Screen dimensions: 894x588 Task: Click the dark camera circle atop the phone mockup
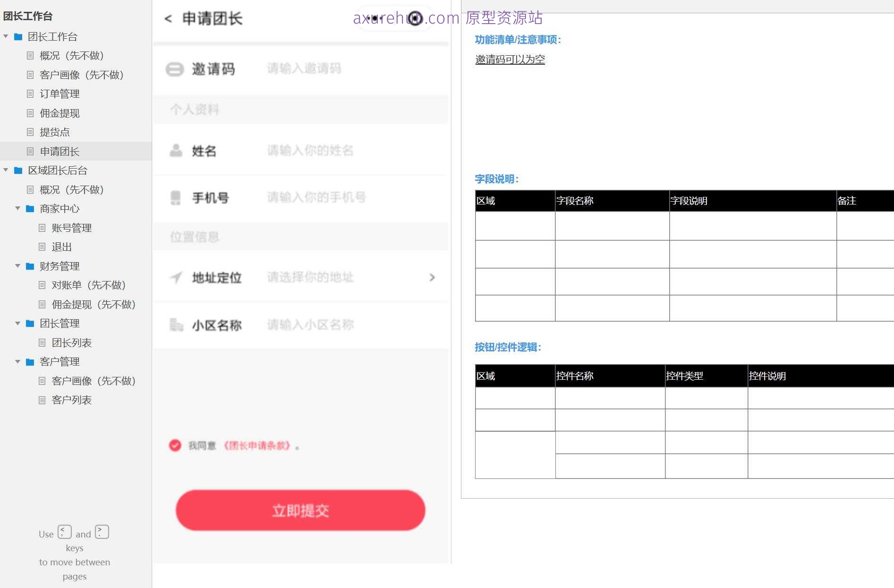coord(415,17)
